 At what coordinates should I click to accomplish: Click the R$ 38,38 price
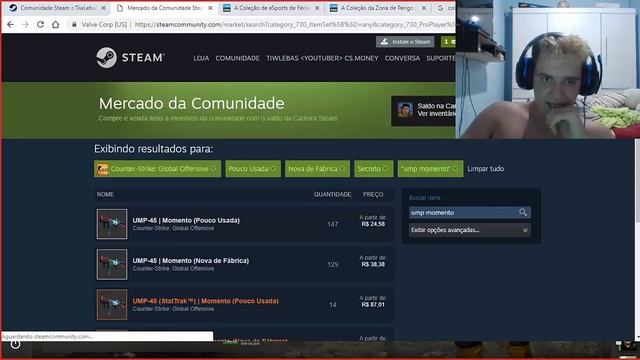[x=373, y=264]
